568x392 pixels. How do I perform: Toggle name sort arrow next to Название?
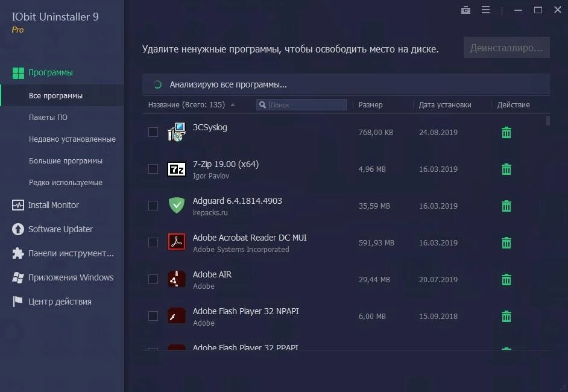pos(233,105)
